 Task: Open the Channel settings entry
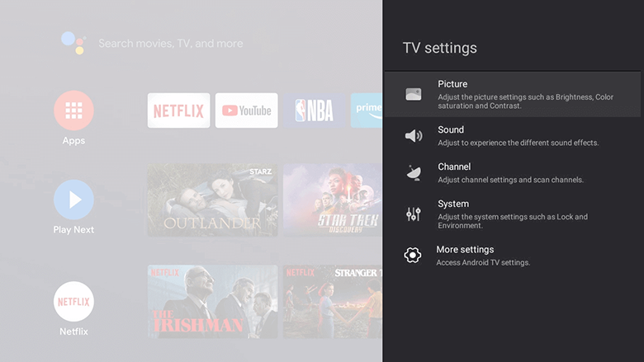point(512,172)
